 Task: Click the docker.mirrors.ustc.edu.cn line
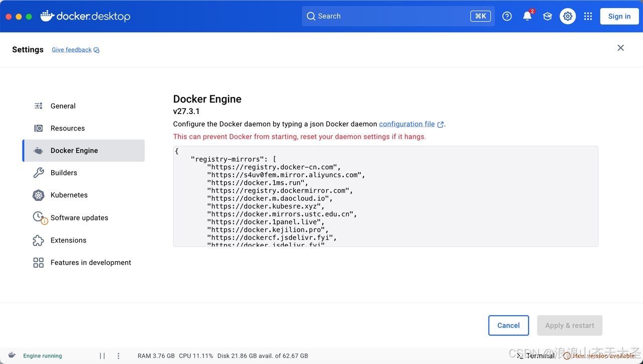[x=282, y=214]
